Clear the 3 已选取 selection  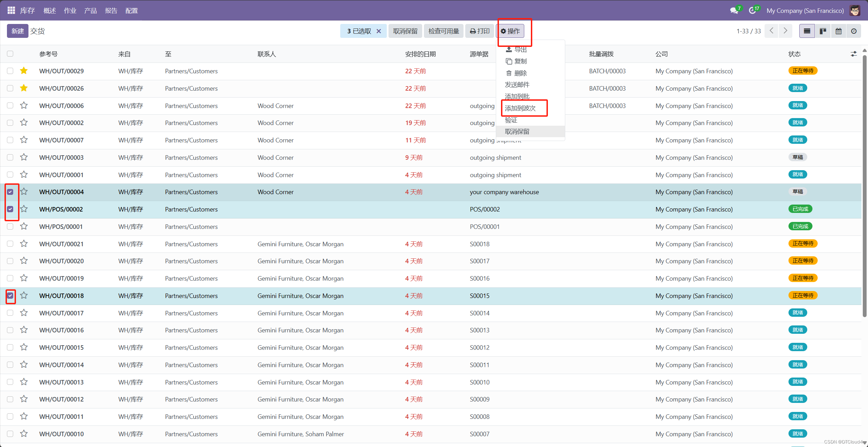[379, 31]
